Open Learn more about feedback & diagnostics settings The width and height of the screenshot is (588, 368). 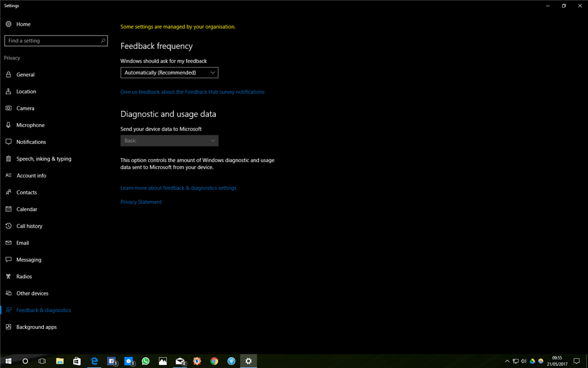pos(179,188)
